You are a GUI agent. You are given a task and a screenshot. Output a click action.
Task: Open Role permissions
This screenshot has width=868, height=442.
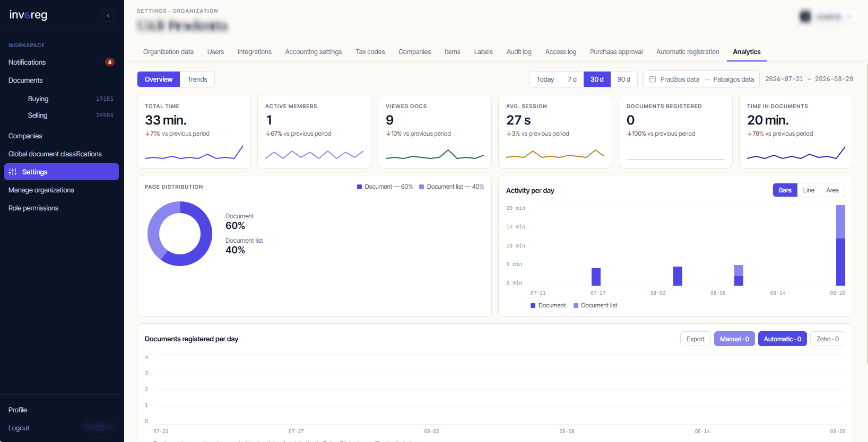pyautogui.click(x=62, y=208)
